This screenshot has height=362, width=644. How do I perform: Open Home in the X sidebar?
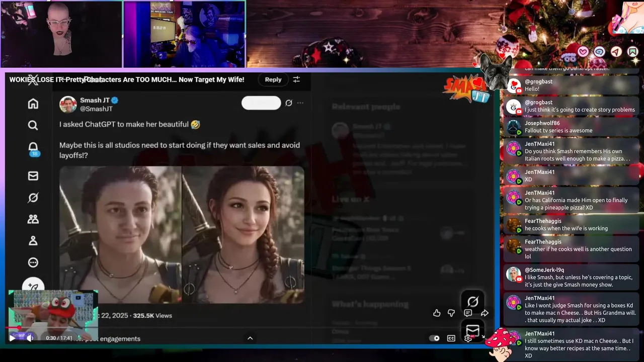tap(33, 104)
